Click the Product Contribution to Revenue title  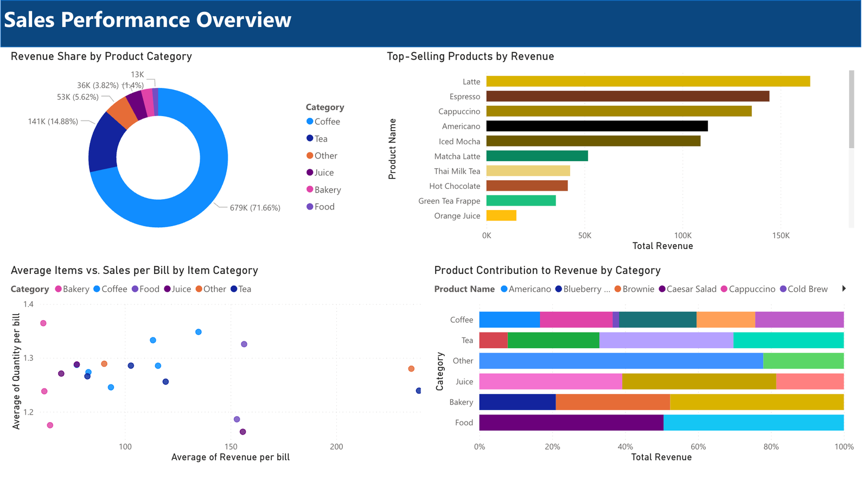point(547,270)
